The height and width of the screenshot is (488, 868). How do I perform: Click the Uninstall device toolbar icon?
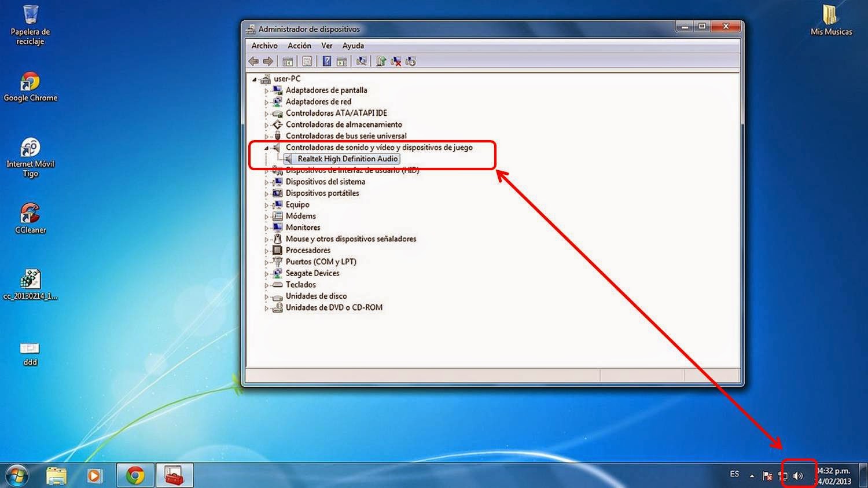pyautogui.click(x=396, y=60)
